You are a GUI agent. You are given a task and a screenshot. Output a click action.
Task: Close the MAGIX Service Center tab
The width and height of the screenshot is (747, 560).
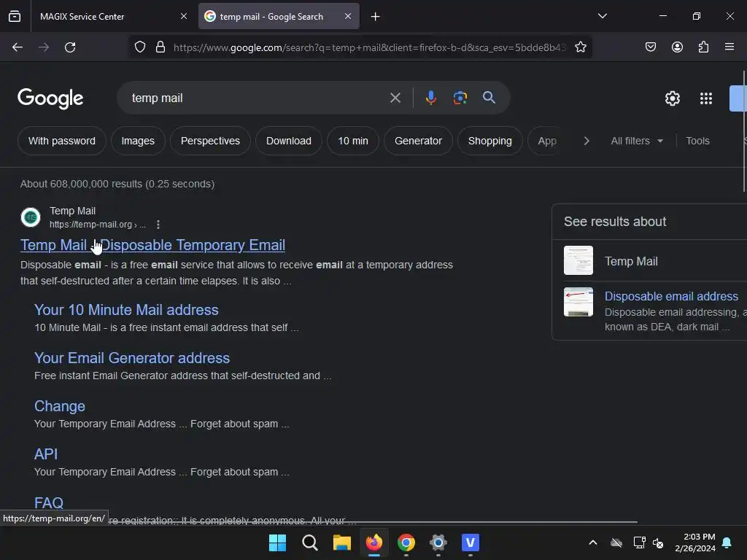(x=184, y=16)
